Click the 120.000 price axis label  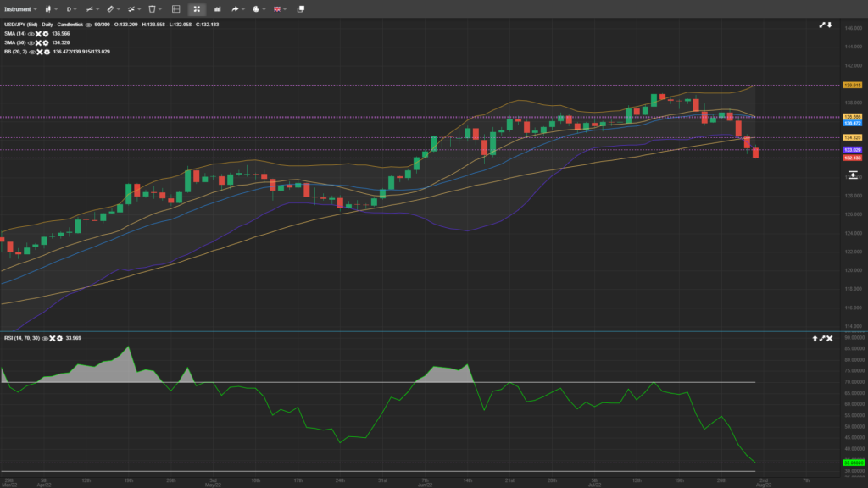click(854, 270)
